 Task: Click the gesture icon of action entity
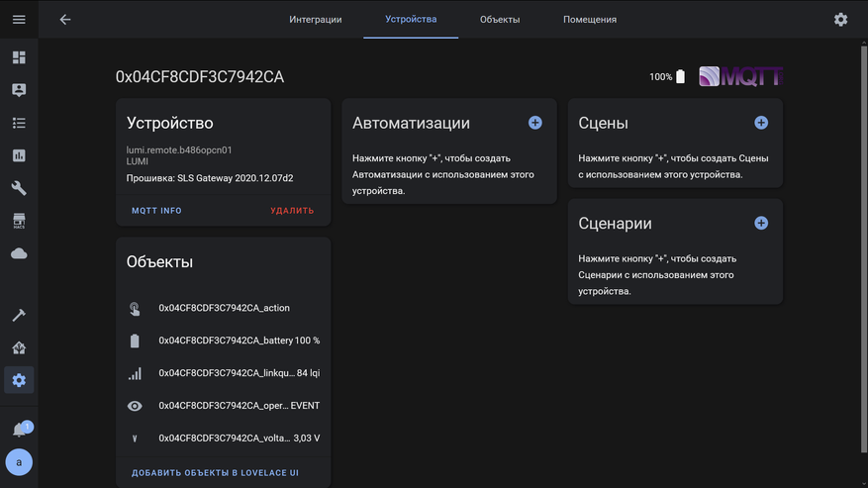pos(135,308)
